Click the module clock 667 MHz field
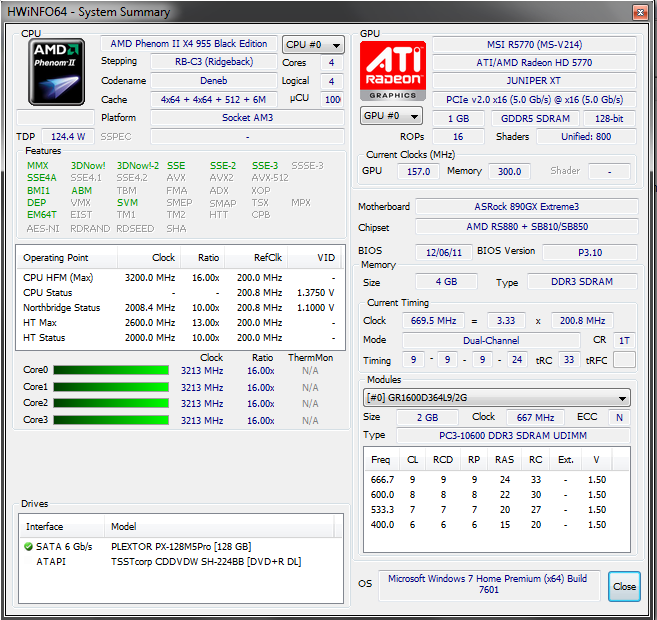This screenshot has width=657, height=620. [535, 417]
